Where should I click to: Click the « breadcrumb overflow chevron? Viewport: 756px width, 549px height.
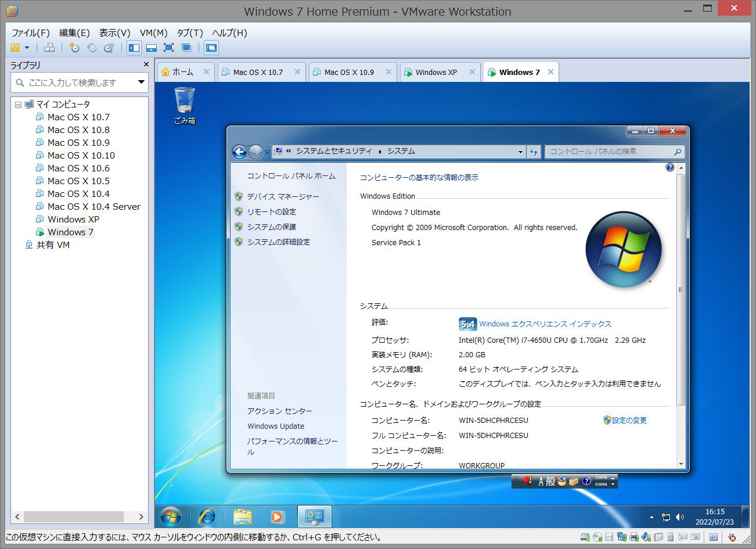(x=289, y=151)
